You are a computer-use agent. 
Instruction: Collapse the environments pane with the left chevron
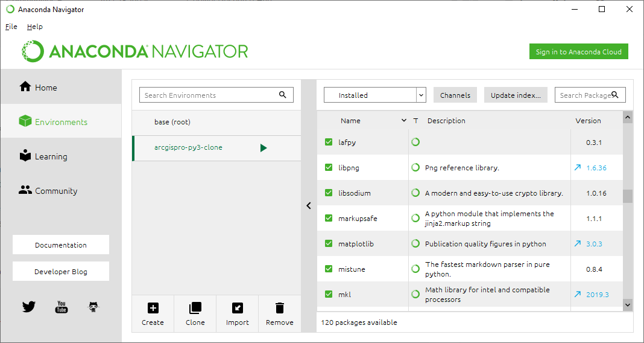point(309,206)
